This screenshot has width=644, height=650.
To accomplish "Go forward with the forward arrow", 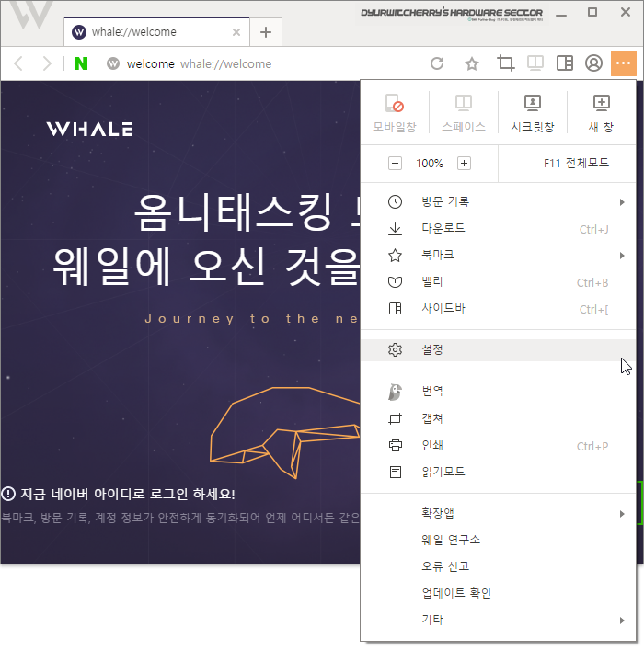I will point(47,63).
